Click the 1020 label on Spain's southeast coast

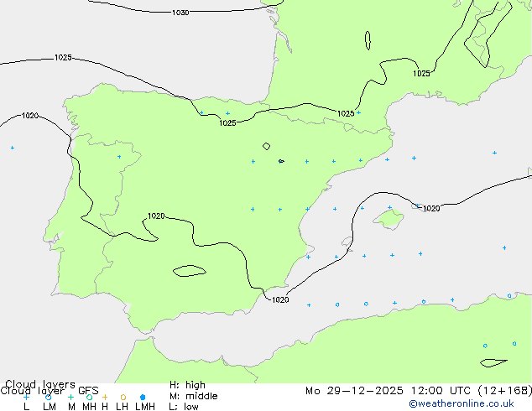tap(280, 299)
